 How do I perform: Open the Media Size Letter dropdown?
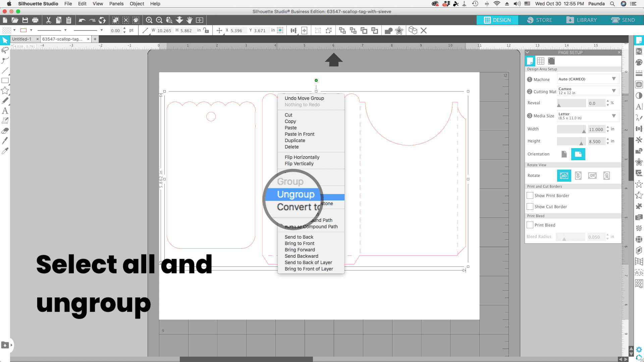[588, 116]
